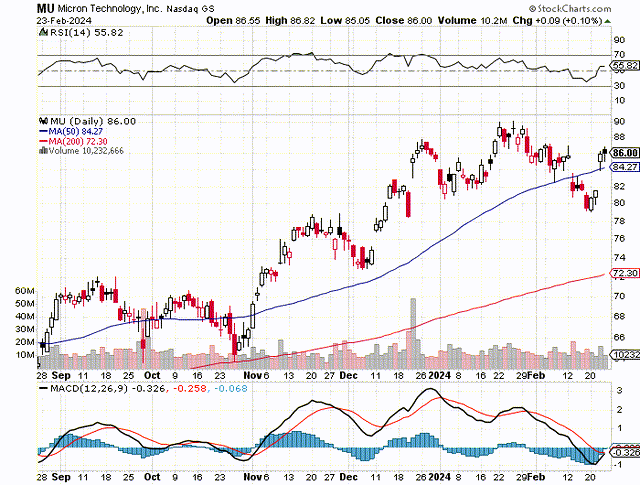Click the 23-Feb-2024 date label
640x485 pixels.
64,21
